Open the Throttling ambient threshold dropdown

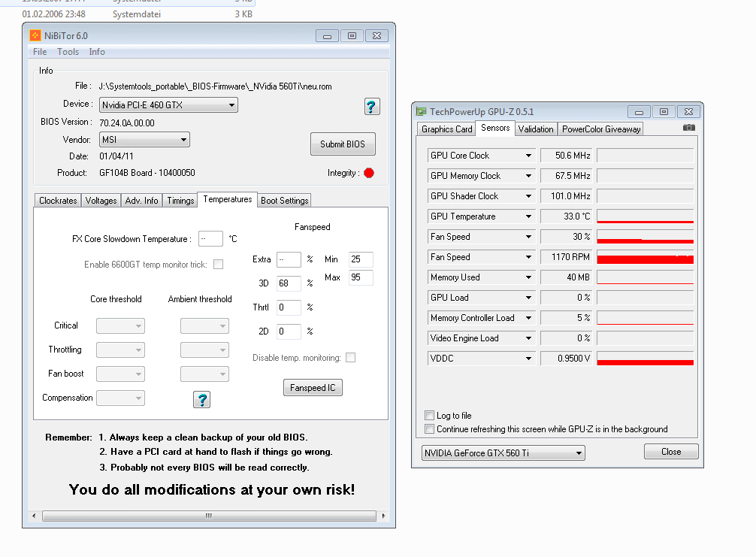pos(204,350)
